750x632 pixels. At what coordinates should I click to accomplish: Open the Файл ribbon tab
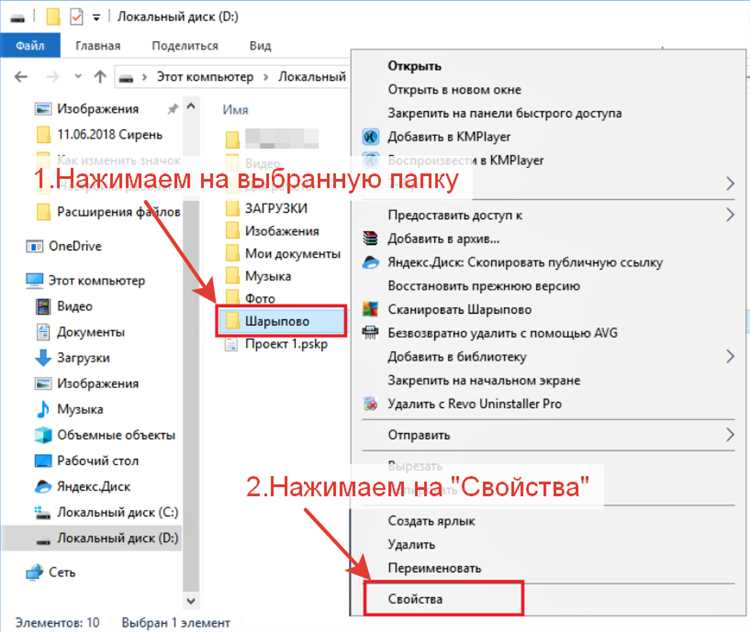[30, 46]
